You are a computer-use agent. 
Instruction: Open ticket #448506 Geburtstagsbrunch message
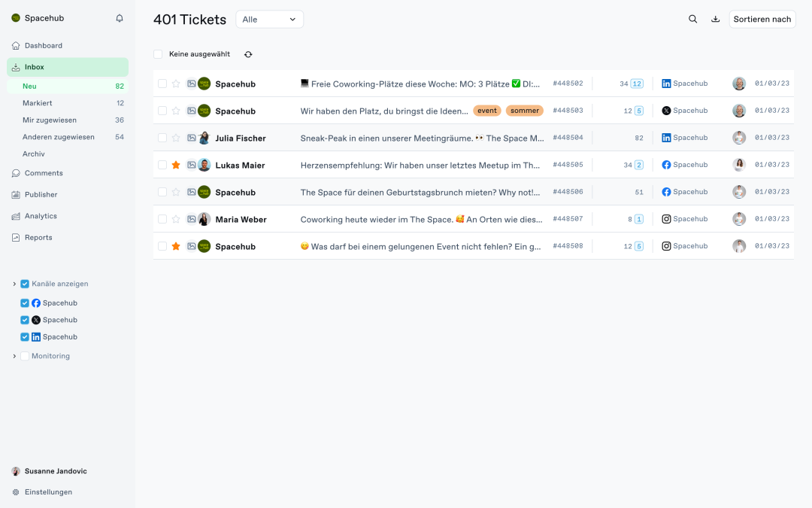coord(420,193)
